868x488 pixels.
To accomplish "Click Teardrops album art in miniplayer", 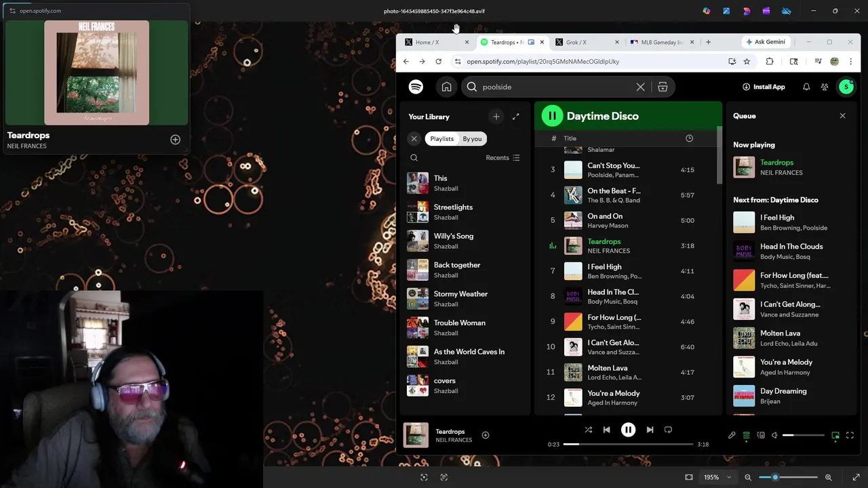I will (x=96, y=73).
